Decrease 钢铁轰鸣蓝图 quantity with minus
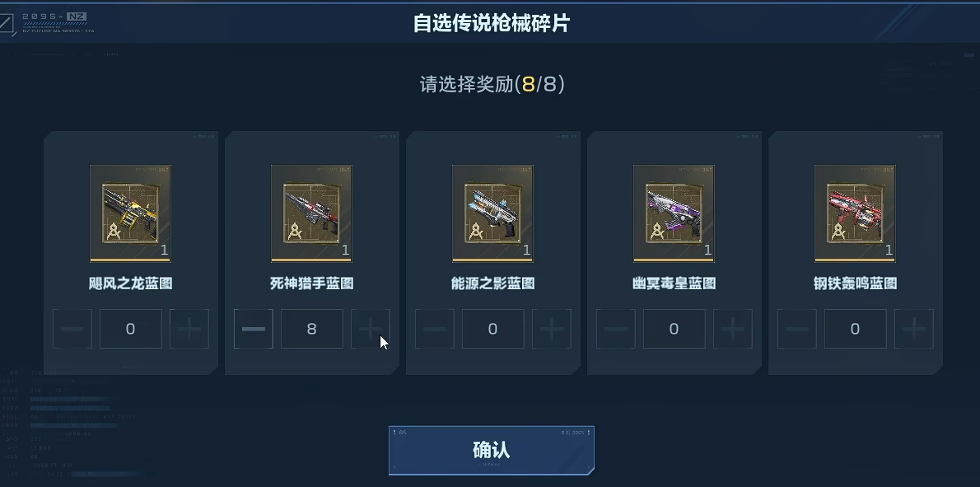The width and height of the screenshot is (980, 487). click(x=797, y=329)
